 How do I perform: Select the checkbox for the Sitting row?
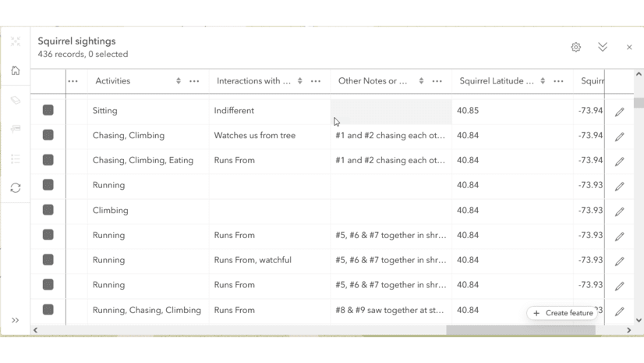coord(48,111)
